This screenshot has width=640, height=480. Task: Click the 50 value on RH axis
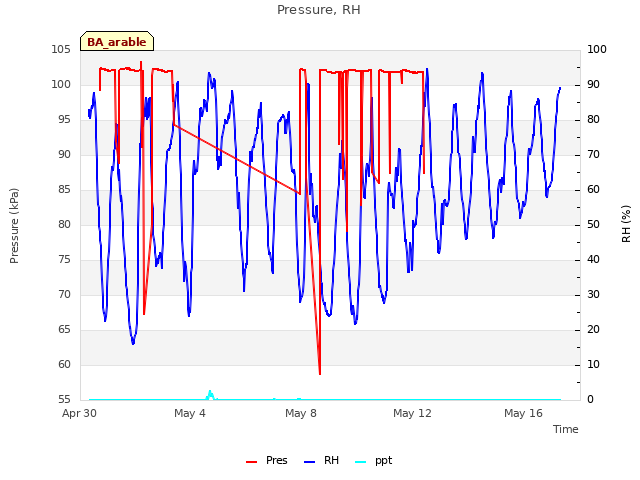(x=593, y=224)
